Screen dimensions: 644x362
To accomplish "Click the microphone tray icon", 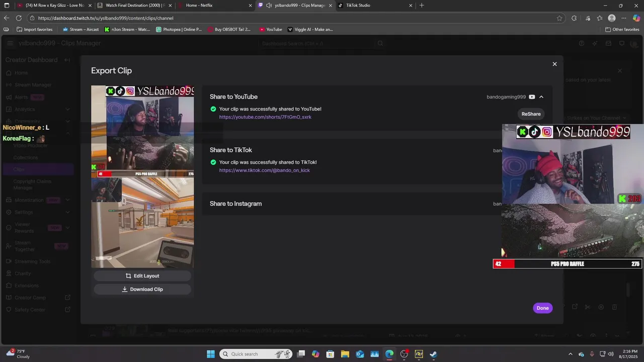I will tap(592, 354).
